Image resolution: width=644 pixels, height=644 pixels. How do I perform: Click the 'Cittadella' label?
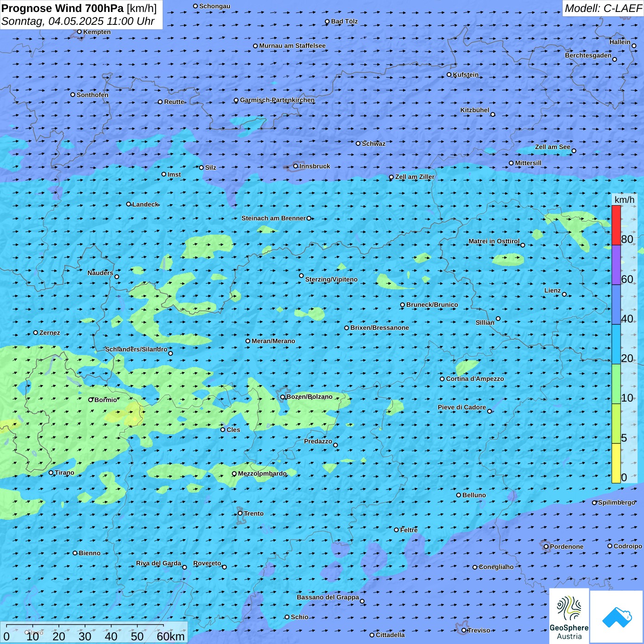[390, 635]
